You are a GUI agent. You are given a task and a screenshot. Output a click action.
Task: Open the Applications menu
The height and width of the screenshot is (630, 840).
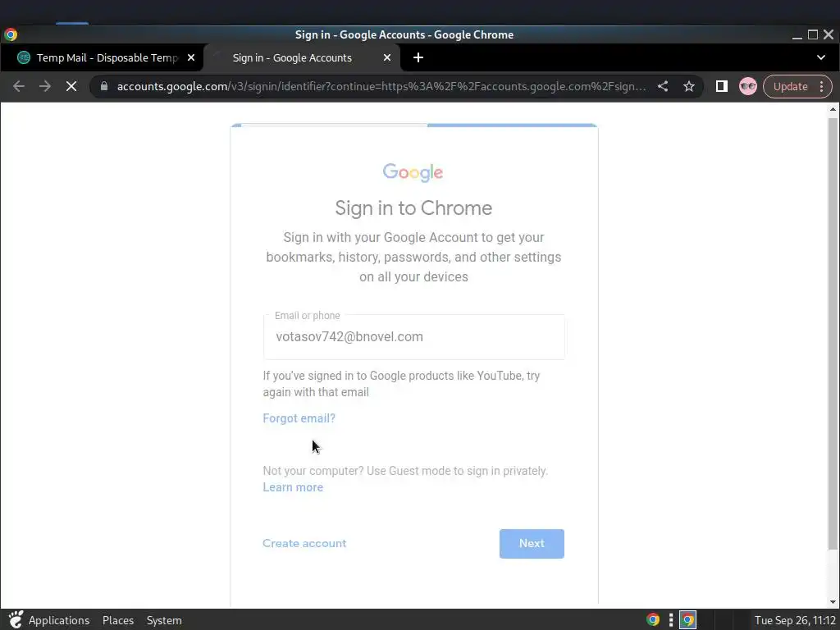(x=59, y=620)
